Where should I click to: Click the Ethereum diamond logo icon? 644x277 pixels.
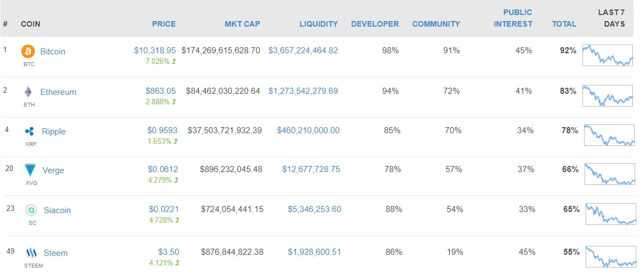28,92
